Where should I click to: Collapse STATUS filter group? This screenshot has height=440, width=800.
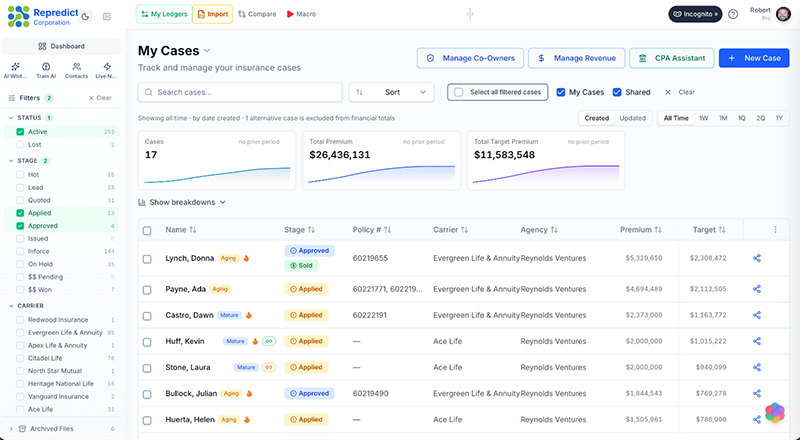[x=11, y=118]
